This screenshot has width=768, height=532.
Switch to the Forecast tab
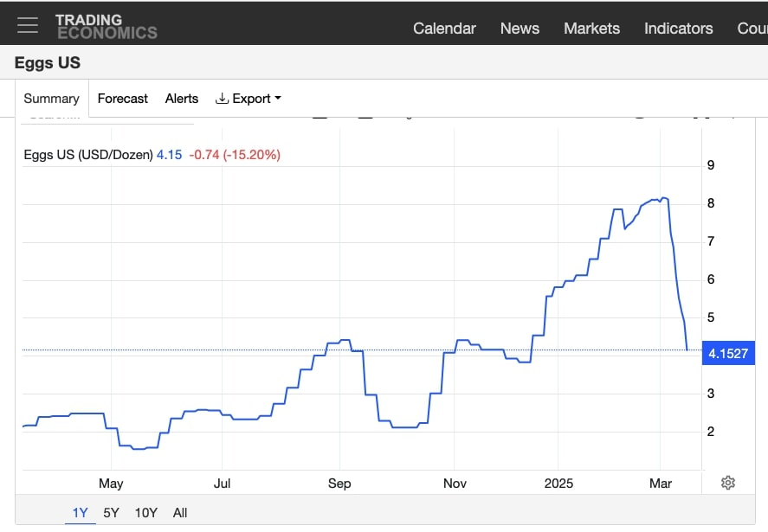(122, 98)
